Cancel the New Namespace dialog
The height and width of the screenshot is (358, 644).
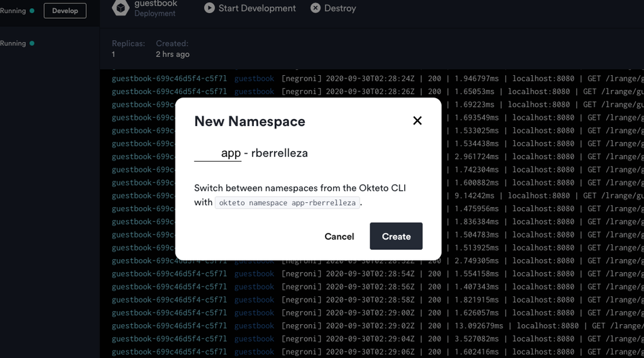(x=339, y=236)
